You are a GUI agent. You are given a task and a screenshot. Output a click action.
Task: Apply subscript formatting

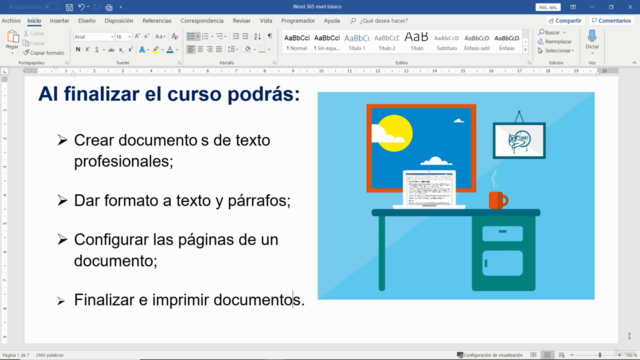[121, 50]
